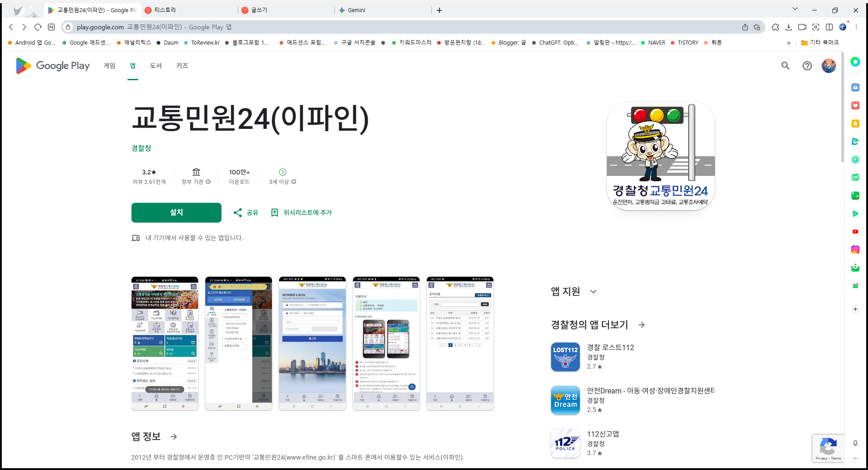This screenshot has width=868, height=470.
Task: Expand the bookmarks overflow arrow
Action: (788, 42)
